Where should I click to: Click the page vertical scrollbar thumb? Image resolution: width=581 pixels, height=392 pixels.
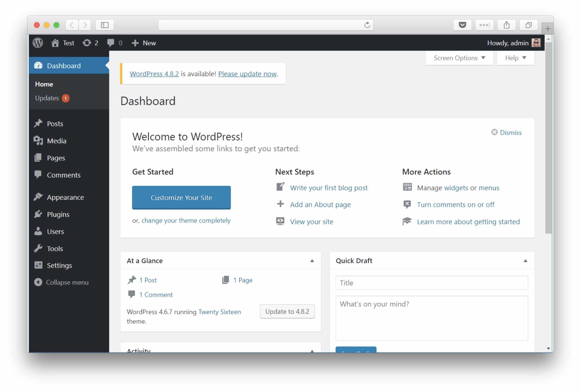(x=548, y=138)
